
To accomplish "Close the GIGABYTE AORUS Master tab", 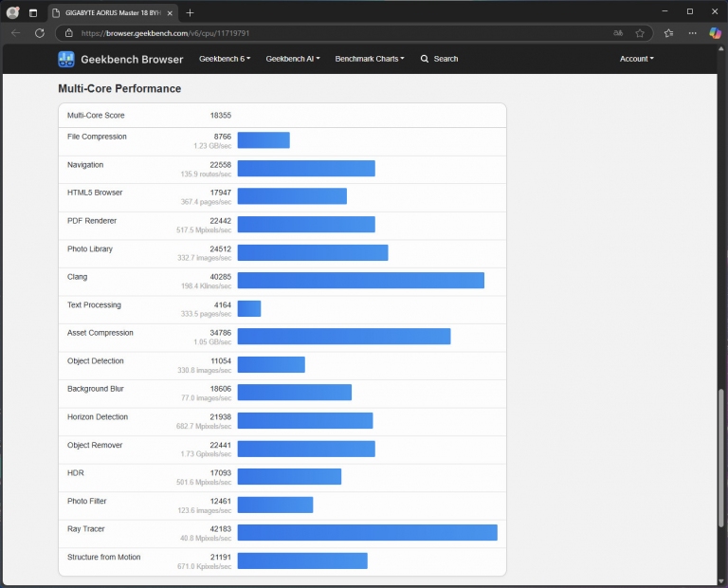I will (170, 13).
